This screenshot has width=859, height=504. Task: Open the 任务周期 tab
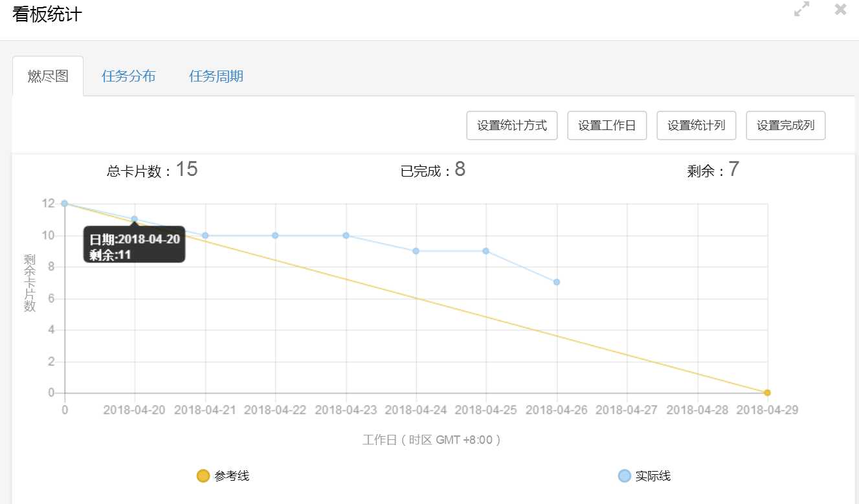coord(216,76)
